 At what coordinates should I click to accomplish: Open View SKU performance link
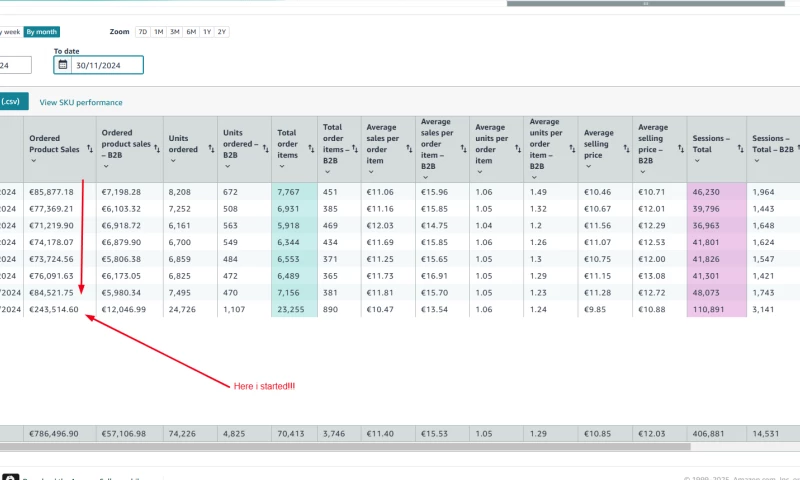(81, 103)
